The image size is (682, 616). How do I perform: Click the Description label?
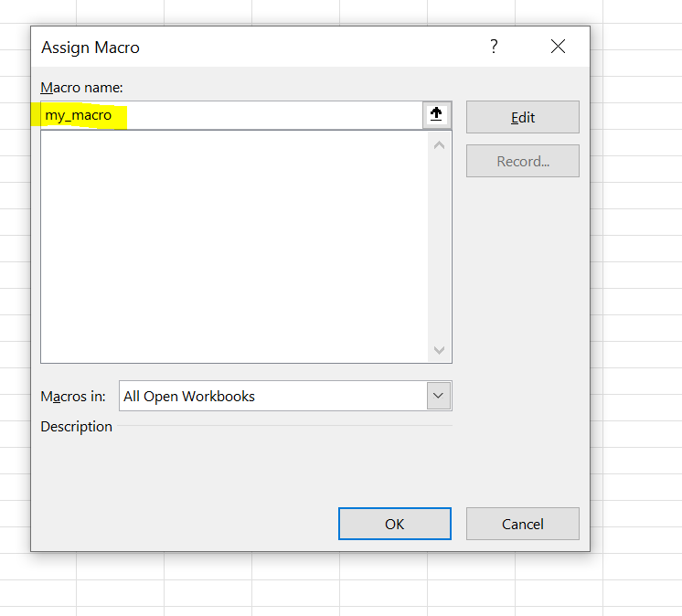77,427
